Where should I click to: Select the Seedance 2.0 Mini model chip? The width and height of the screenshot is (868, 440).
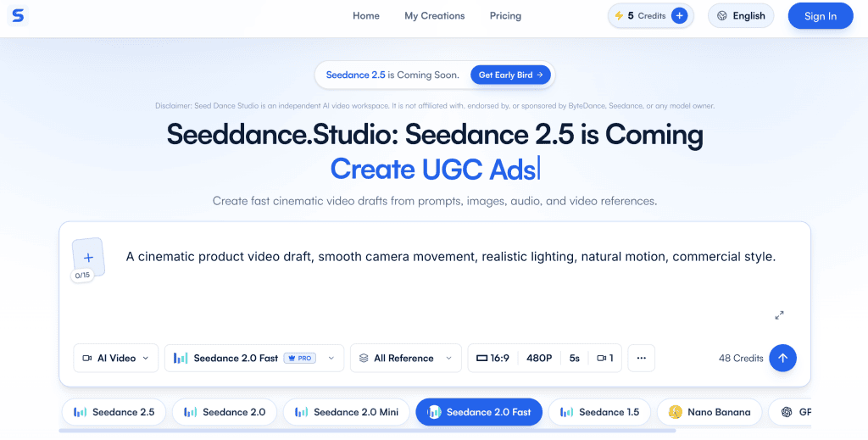pos(346,412)
